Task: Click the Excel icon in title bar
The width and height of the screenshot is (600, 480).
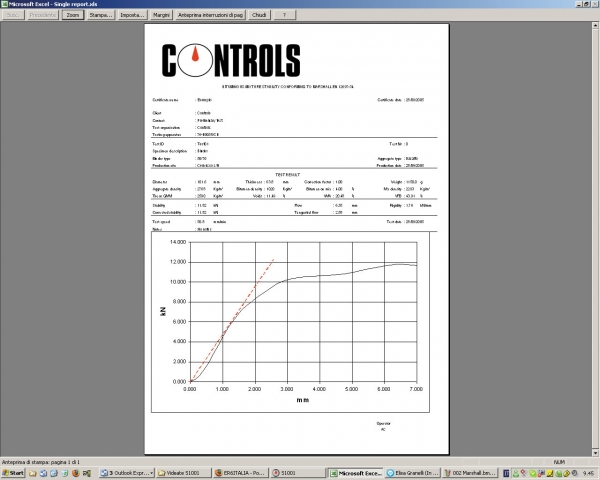Action: tap(4, 4)
